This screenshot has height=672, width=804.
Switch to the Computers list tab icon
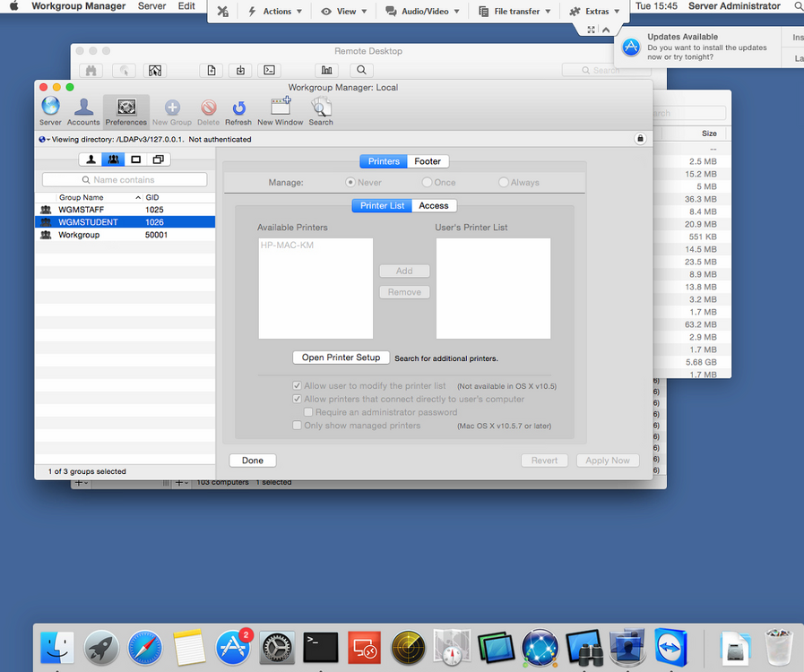click(135, 159)
